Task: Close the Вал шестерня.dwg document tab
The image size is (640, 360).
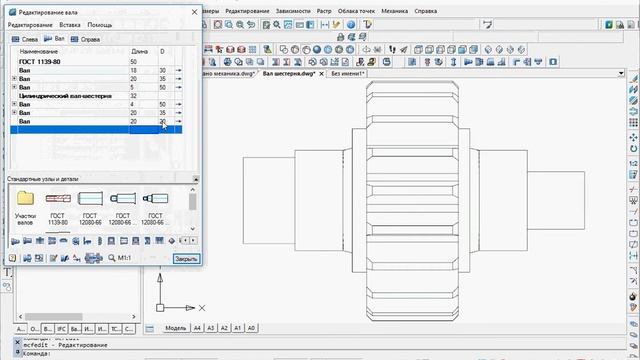Action: tap(322, 74)
